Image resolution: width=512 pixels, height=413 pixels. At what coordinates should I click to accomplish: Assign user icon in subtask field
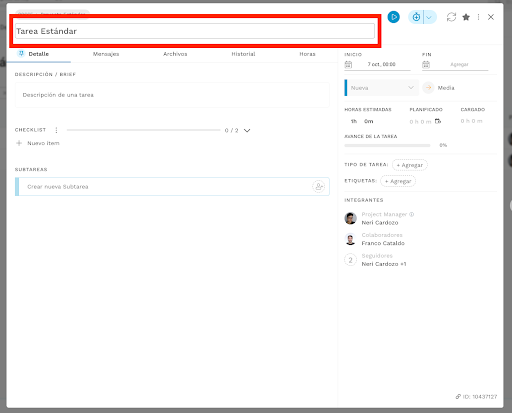[x=319, y=187]
